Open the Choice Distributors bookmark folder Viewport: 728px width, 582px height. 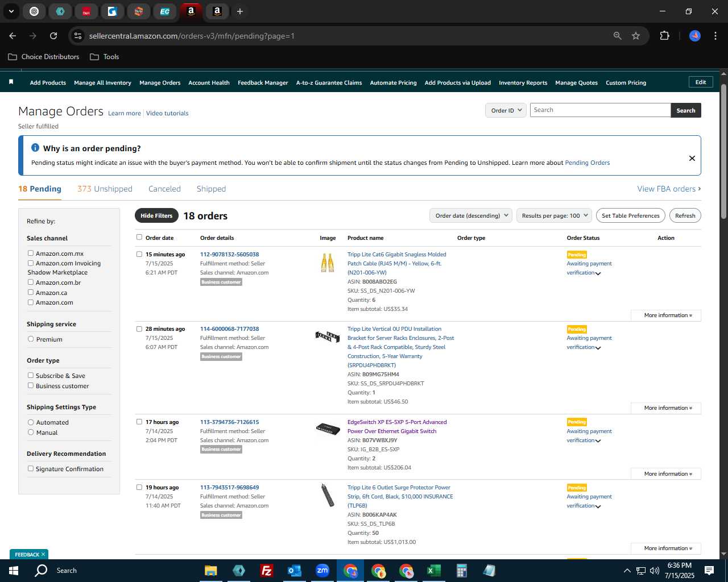coord(44,57)
